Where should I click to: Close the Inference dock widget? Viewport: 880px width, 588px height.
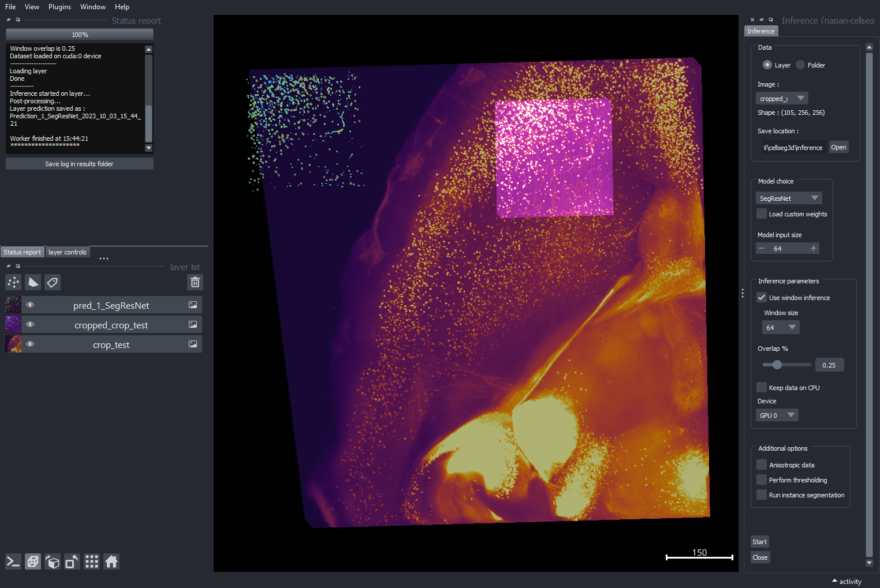pyautogui.click(x=752, y=20)
